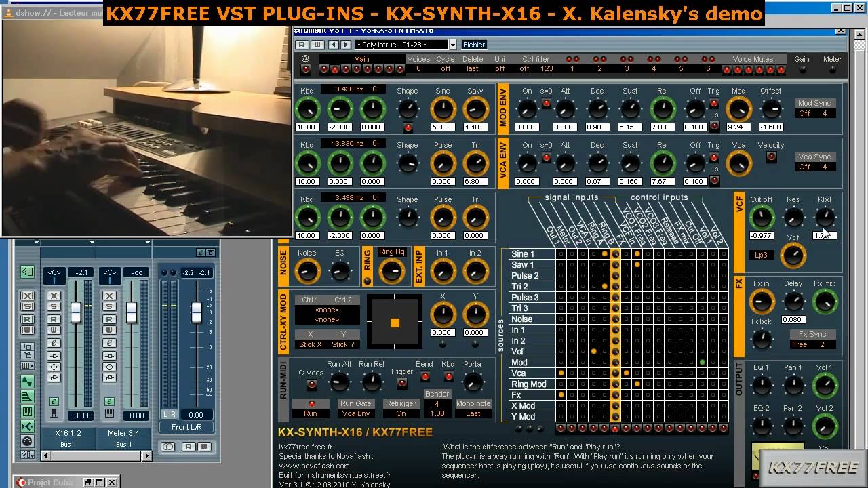Image resolution: width=868 pixels, height=488 pixels.
Task: Click the Front L/R output fader handle
Action: 197,312
